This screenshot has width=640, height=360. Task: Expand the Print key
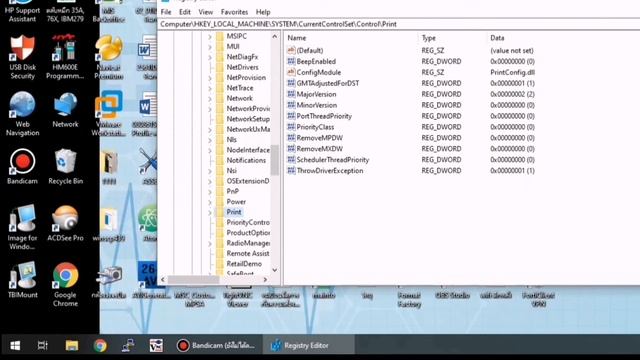tap(210, 212)
